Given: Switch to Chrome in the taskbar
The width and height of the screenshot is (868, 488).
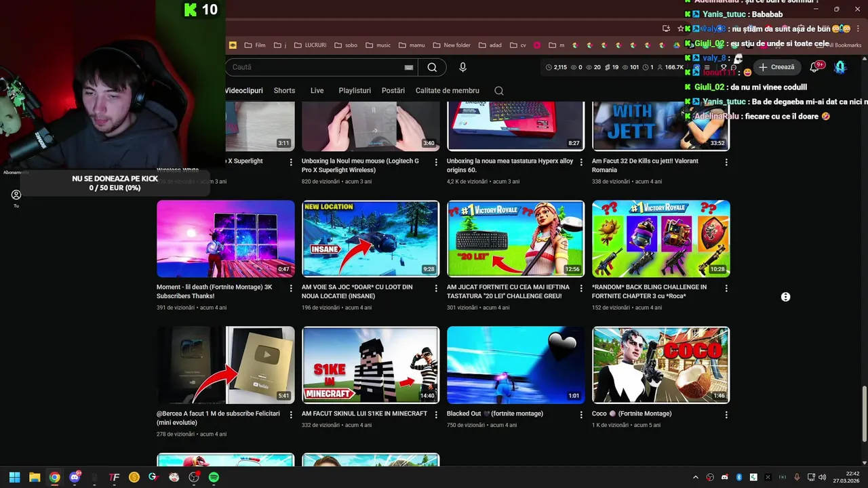Looking at the screenshot, I should pyautogui.click(x=54, y=477).
